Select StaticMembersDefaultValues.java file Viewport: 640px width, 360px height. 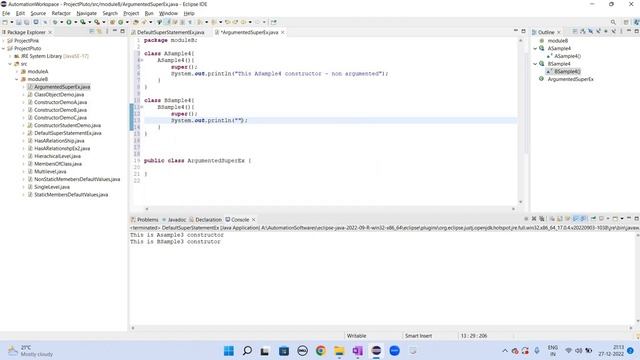coord(71,195)
